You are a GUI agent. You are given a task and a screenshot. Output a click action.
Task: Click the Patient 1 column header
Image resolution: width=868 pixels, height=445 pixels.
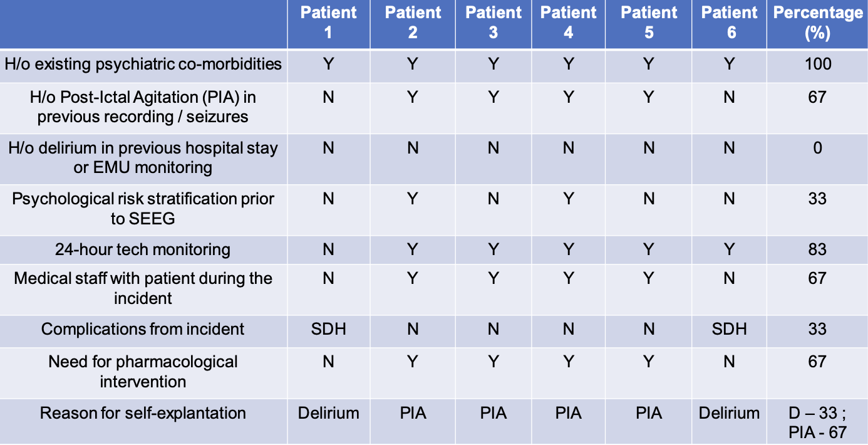[328, 23]
